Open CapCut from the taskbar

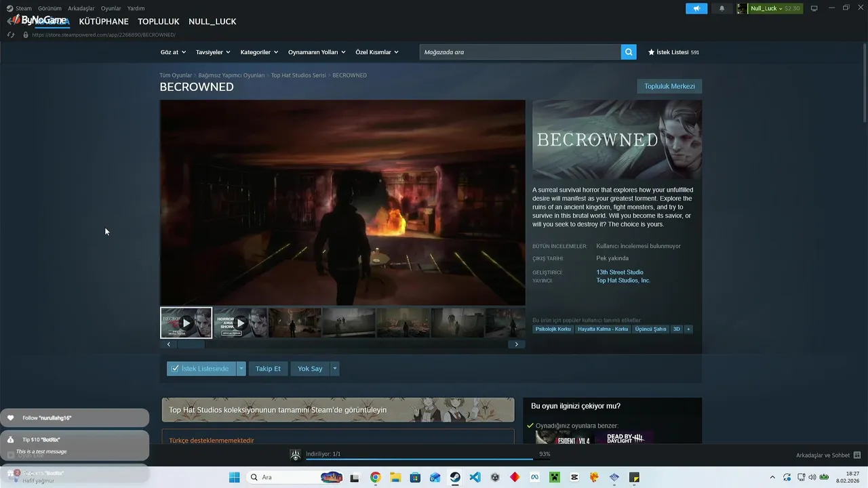(x=574, y=477)
